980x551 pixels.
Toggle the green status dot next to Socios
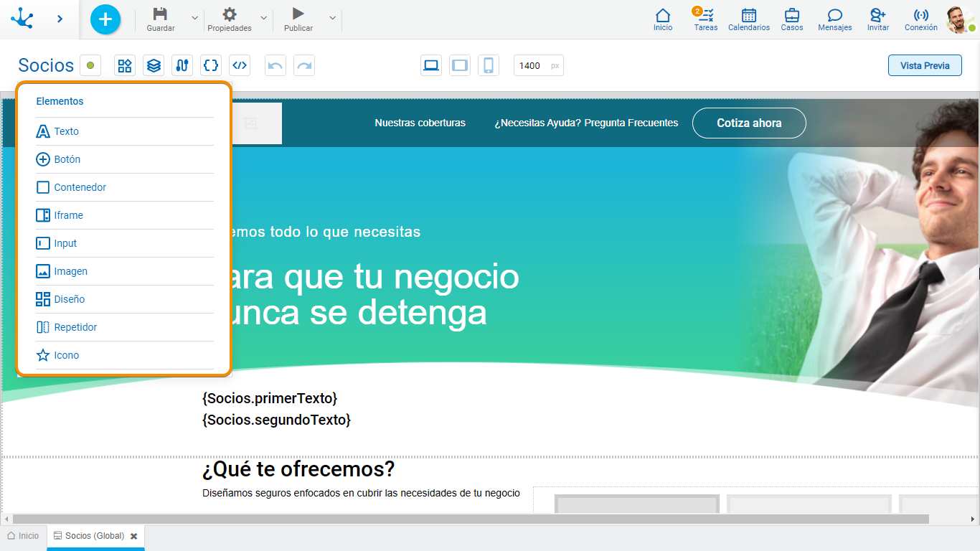[90, 65]
